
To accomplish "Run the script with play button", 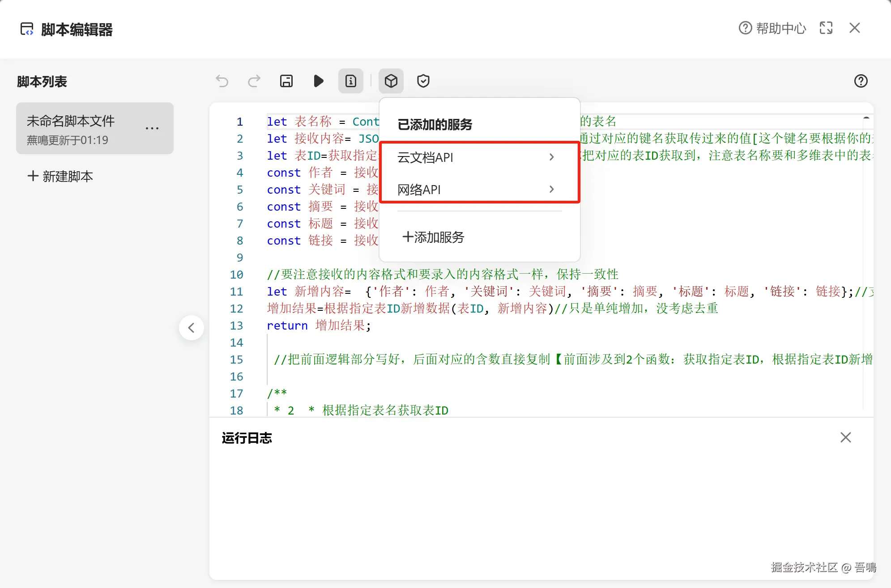I will tap(319, 81).
